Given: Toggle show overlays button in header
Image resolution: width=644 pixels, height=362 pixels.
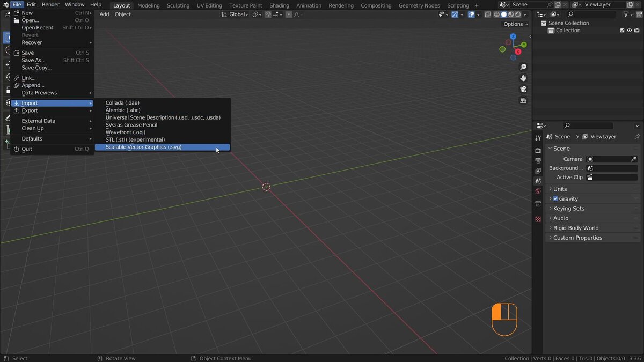Looking at the screenshot, I should [471, 14].
